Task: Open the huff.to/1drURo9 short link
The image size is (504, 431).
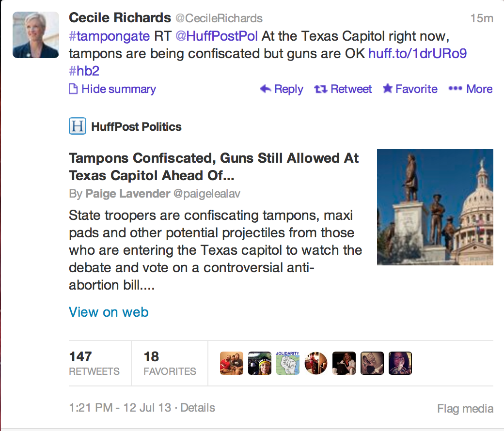Action: 417,53
